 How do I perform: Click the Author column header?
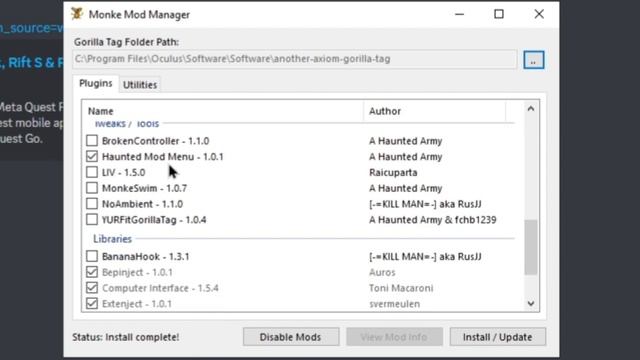tap(434, 111)
